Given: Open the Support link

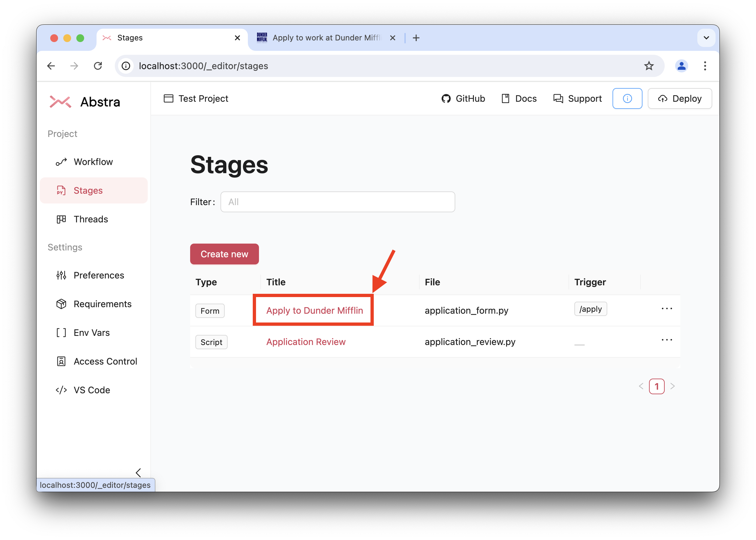Looking at the screenshot, I should (577, 98).
